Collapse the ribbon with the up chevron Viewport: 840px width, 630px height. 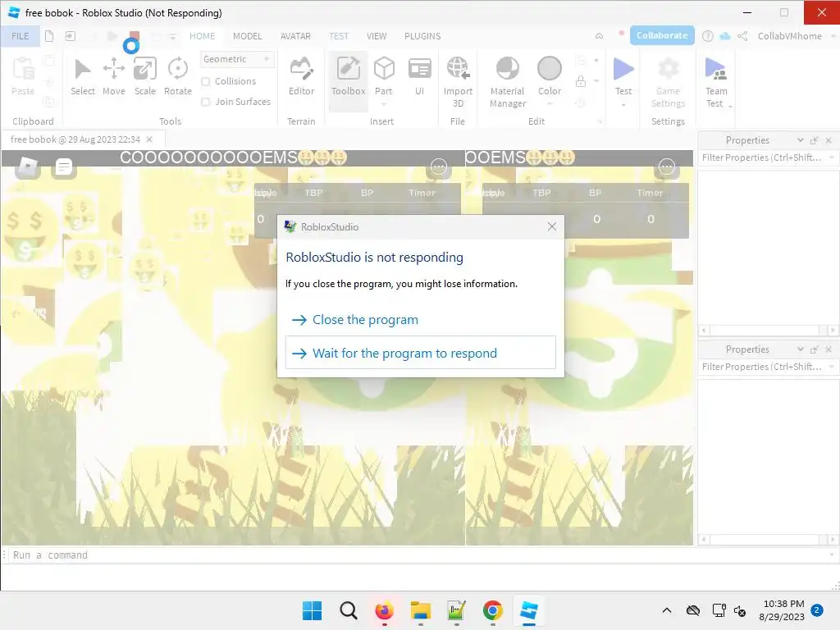pyautogui.click(x=599, y=36)
